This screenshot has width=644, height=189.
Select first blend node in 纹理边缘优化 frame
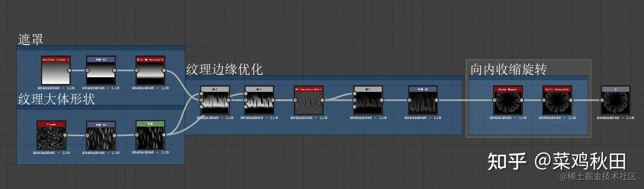(x=215, y=100)
